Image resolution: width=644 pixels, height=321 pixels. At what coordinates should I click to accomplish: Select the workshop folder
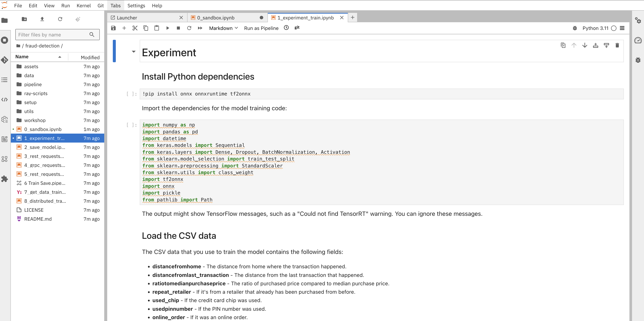coord(58,120)
